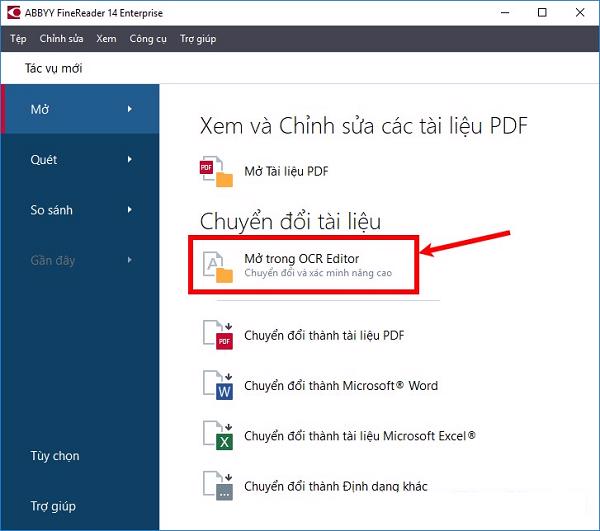Click the Convert to other formats icon
600x531 pixels.
218,486
